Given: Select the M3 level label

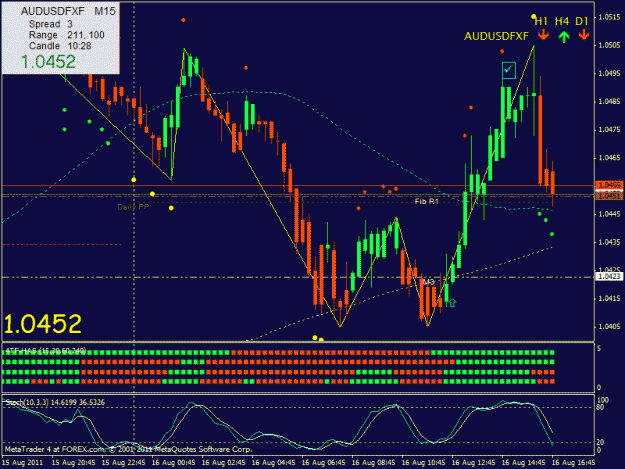Looking at the screenshot, I should (x=428, y=282).
